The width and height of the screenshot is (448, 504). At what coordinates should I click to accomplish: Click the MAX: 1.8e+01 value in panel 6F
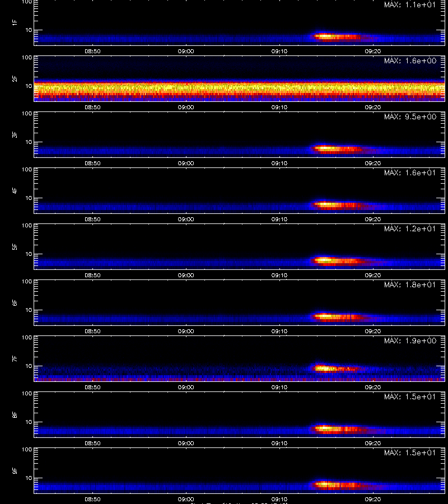(x=410, y=284)
